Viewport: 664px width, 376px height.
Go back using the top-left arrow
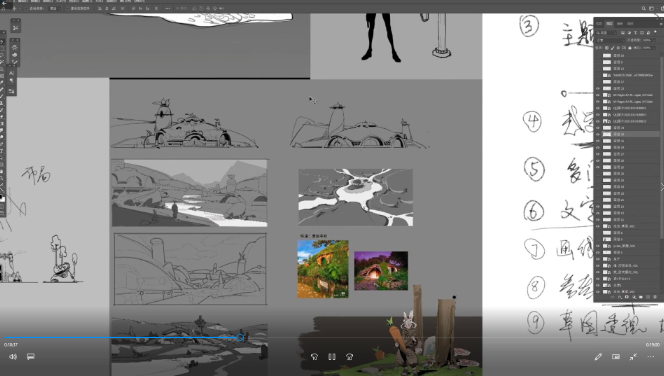point(5,3)
